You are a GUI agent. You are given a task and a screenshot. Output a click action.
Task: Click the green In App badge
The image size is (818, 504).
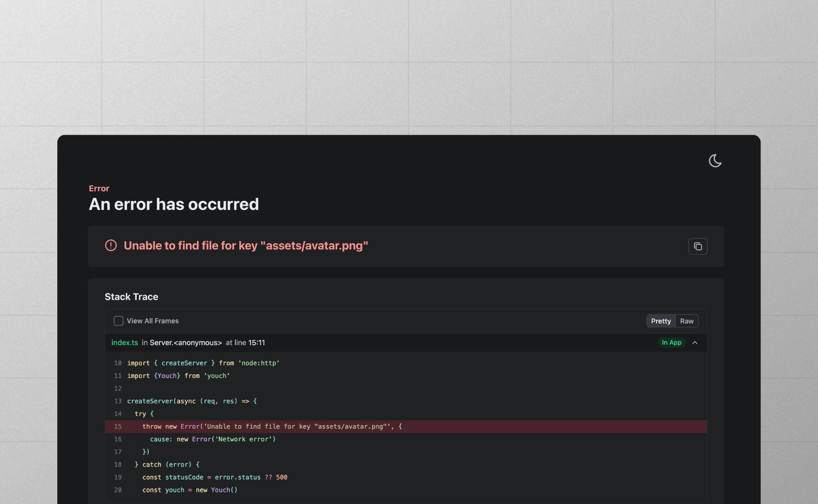[671, 343]
